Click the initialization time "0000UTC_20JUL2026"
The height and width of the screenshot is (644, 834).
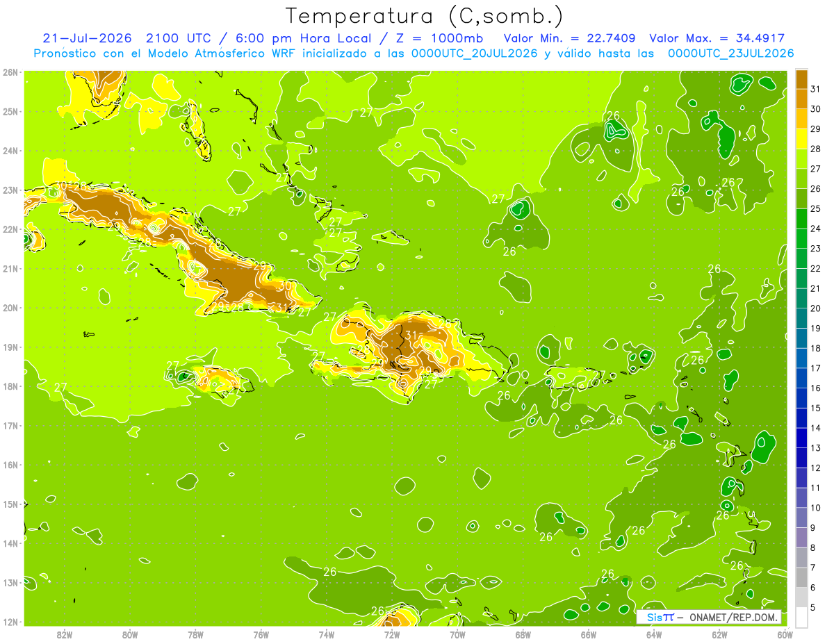tap(475, 53)
